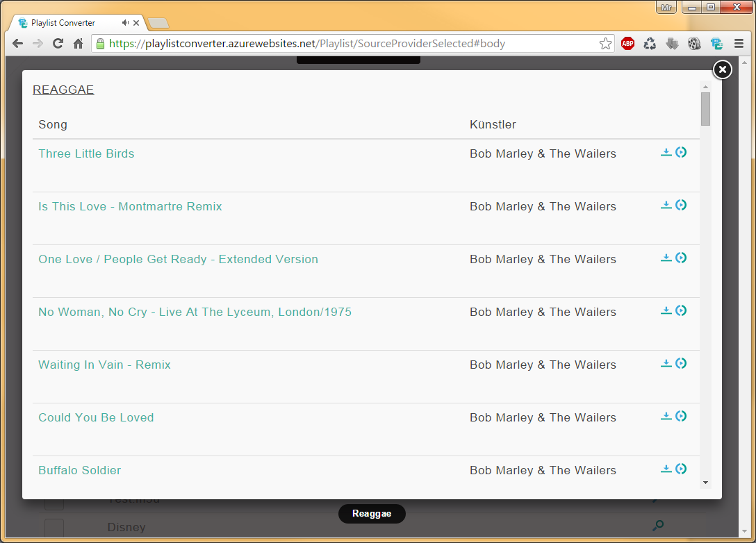Play the song Could You Be Loved
756x543 pixels.
click(681, 417)
